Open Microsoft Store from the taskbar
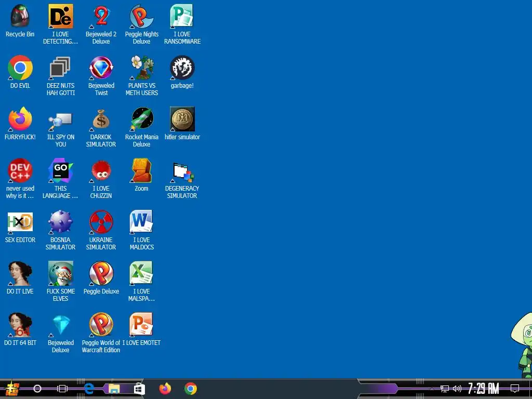Viewport: 532px width, 399px height. pyautogui.click(x=139, y=389)
